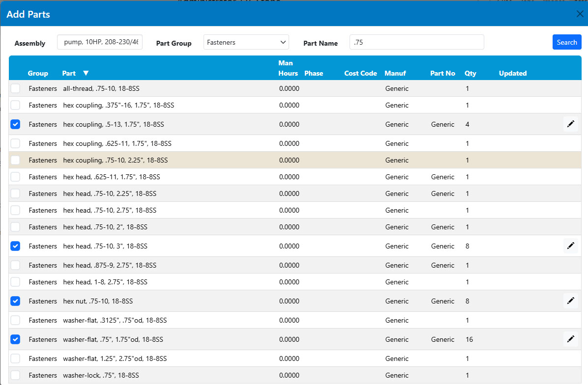588x385 pixels.
Task: Click the Updated column header
Action: pos(512,73)
